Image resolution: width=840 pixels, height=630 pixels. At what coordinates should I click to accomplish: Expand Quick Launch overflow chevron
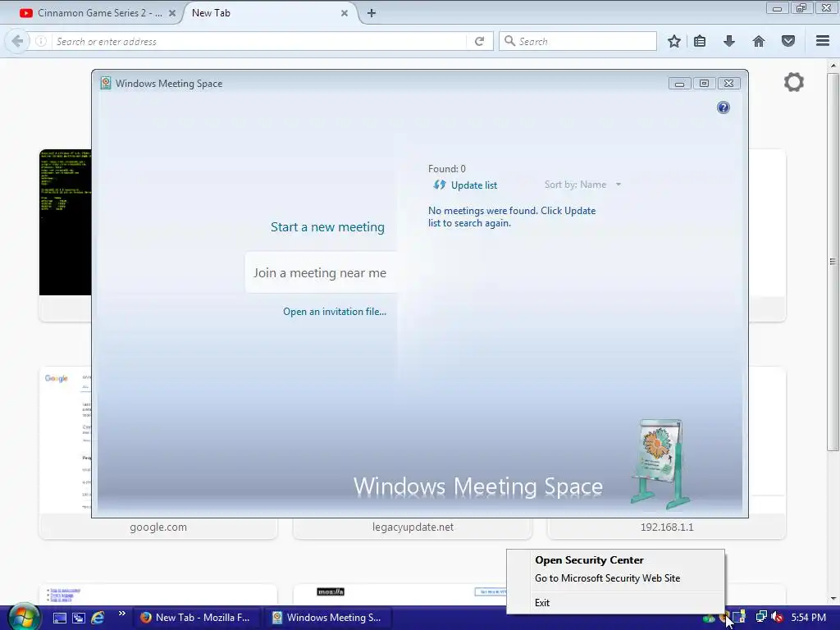[x=122, y=614]
